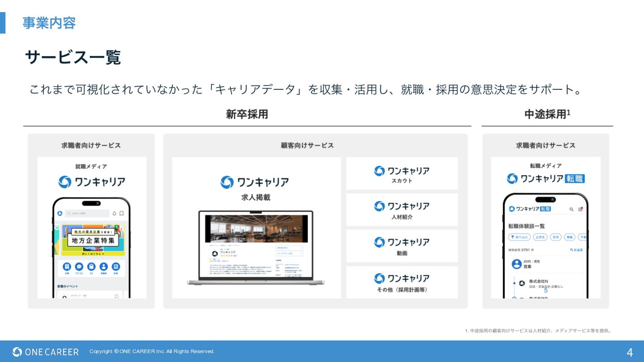Click the 絞り込む filter chip

519,237
